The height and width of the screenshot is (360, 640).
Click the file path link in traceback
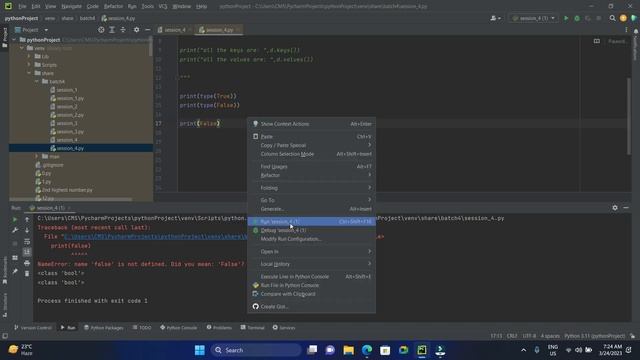(x=156, y=237)
